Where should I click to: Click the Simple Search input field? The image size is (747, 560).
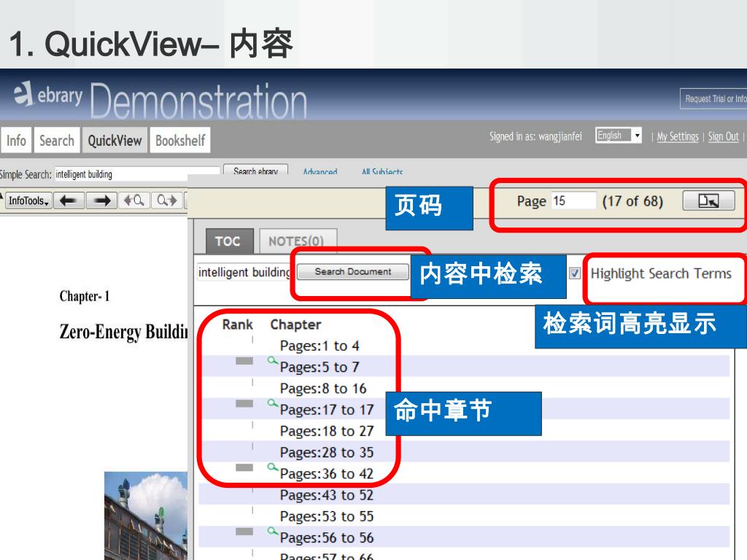pyautogui.click(x=137, y=174)
